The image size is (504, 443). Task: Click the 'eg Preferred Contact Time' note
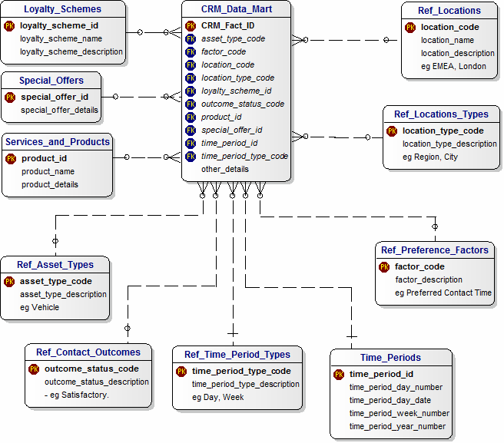(443, 293)
